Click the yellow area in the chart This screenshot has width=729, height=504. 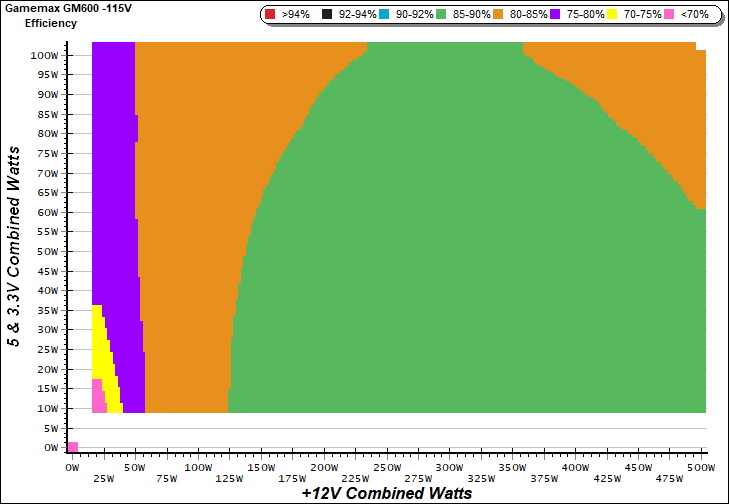tap(99, 350)
